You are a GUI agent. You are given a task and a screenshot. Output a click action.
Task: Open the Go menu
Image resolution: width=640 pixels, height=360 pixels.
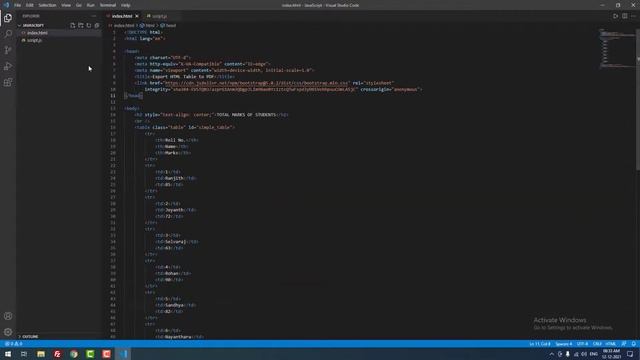[x=79, y=5]
